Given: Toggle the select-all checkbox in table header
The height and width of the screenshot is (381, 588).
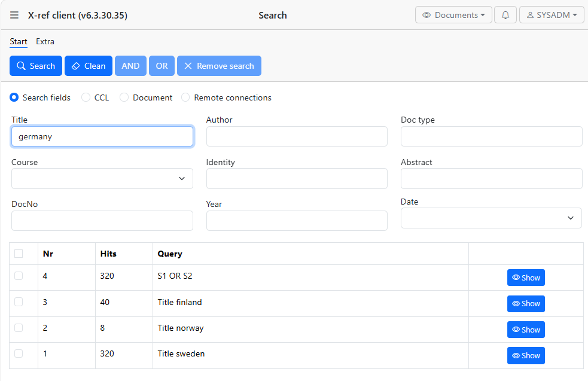Looking at the screenshot, I should pyautogui.click(x=19, y=254).
